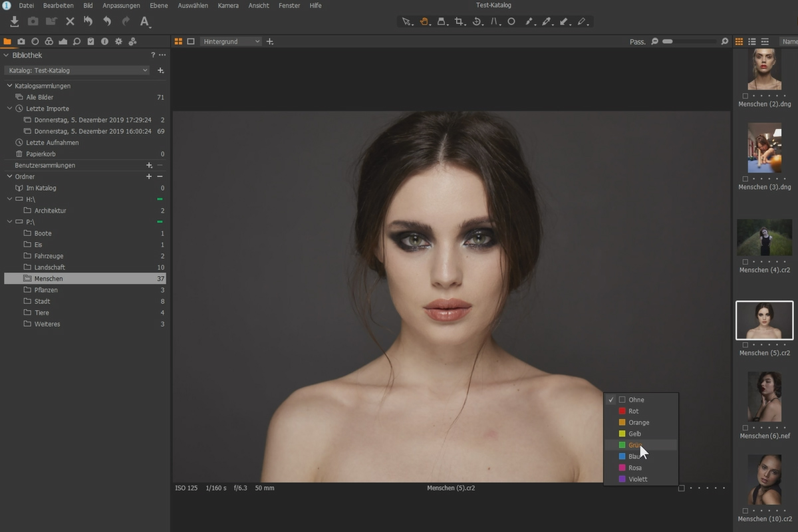Viewport: 798px width, 532px height.
Task: Add a new layer with plus beside Hintergrund
Action: tap(270, 41)
